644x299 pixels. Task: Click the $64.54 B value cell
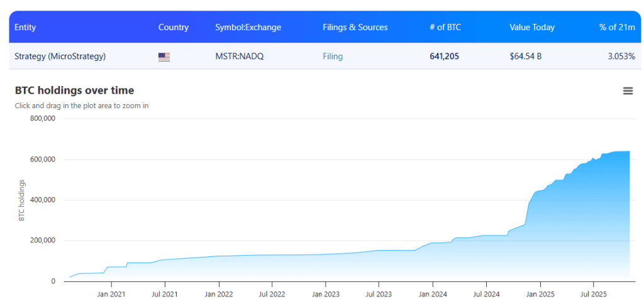(x=525, y=57)
